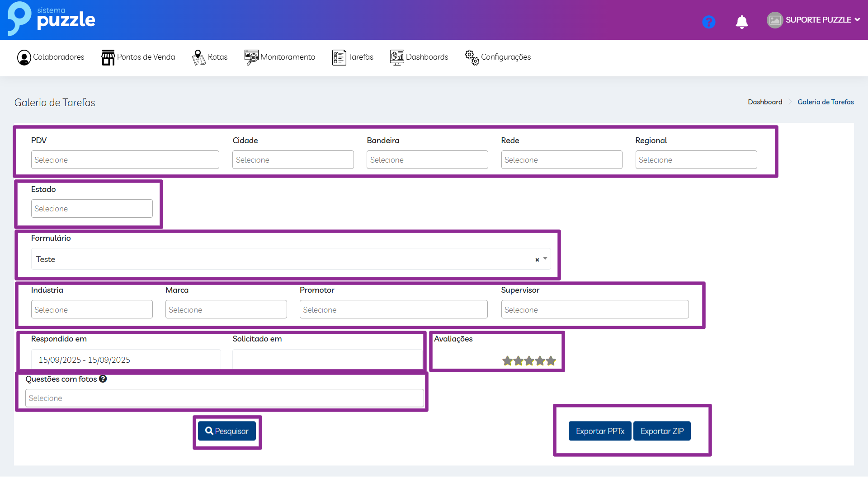Set Avaliações rating to five stars
The height and width of the screenshot is (477, 868).
coord(551,361)
